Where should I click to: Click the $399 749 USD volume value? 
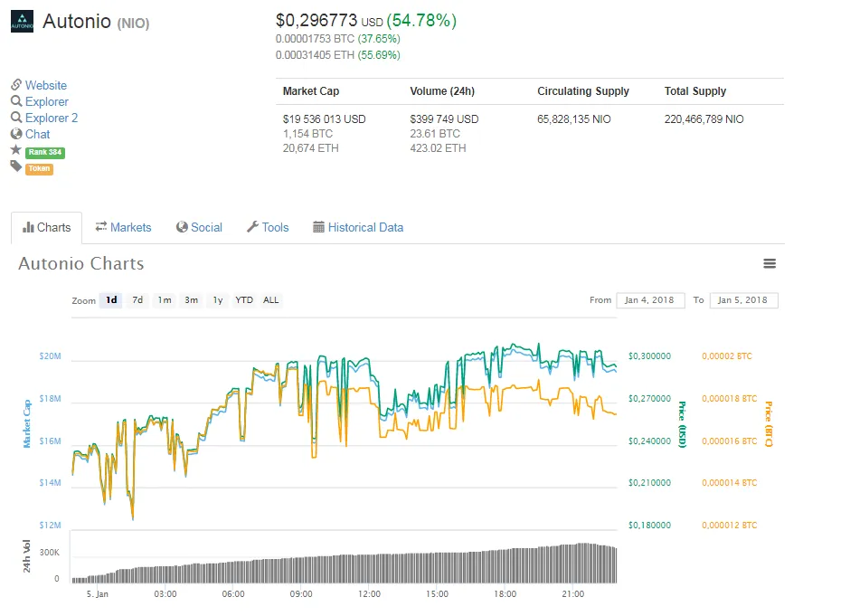point(445,118)
